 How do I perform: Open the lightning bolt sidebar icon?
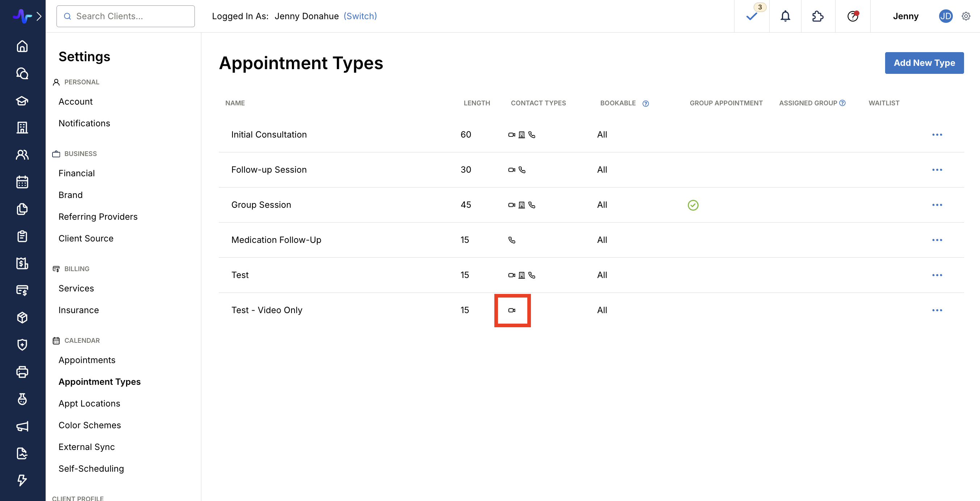tap(22, 480)
